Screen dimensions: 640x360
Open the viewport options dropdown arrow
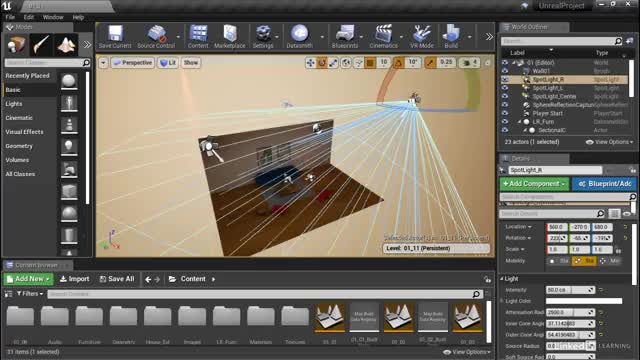point(103,63)
